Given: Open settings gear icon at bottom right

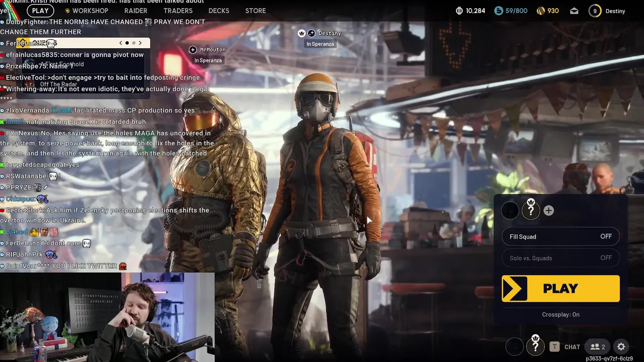Looking at the screenshot, I should 621,347.
